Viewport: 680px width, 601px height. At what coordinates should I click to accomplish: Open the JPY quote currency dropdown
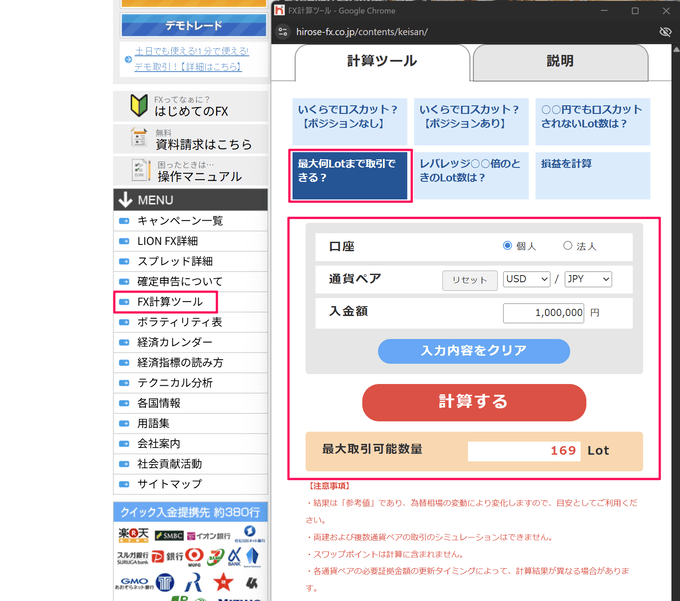coord(588,279)
